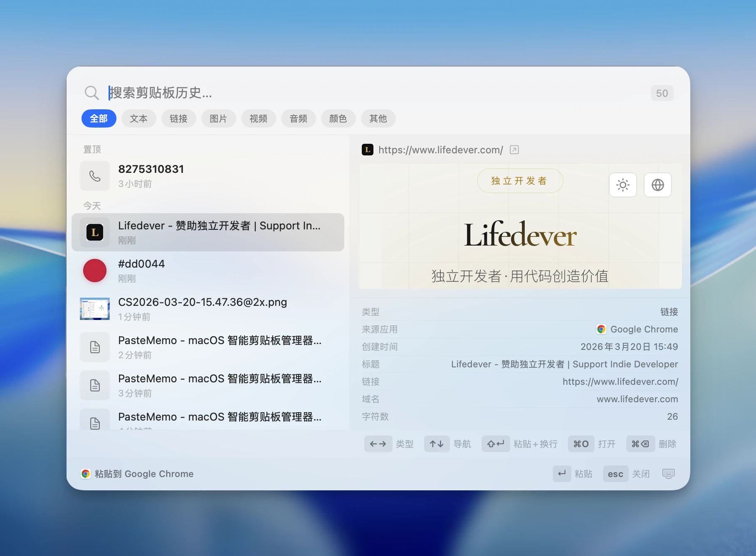Click the phone icon of pinned number

tap(95, 176)
